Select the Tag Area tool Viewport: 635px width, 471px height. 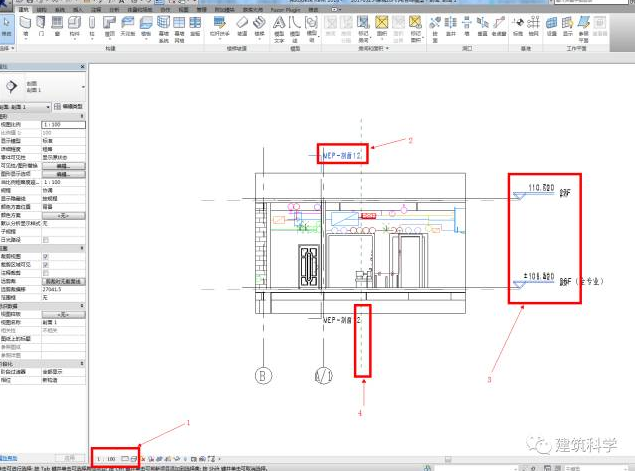416,29
